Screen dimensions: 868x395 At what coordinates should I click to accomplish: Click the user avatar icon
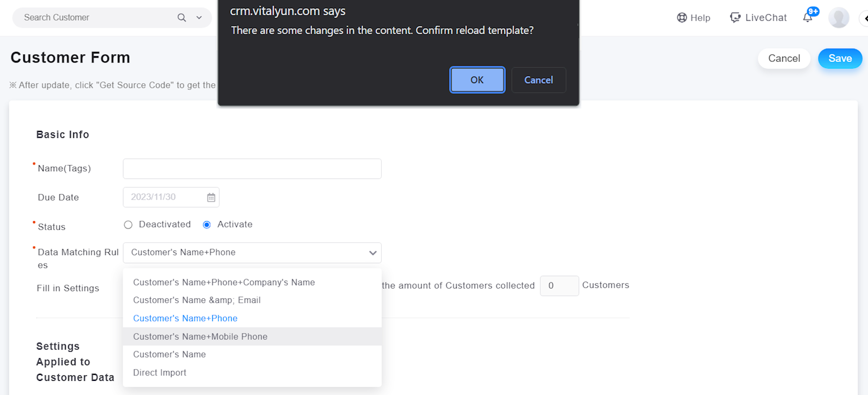point(838,18)
